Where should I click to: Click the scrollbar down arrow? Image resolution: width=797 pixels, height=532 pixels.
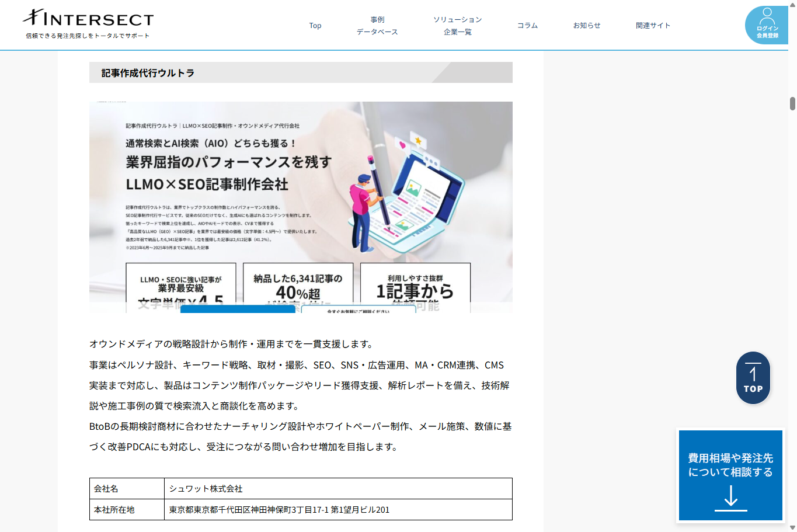pos(792,527)
